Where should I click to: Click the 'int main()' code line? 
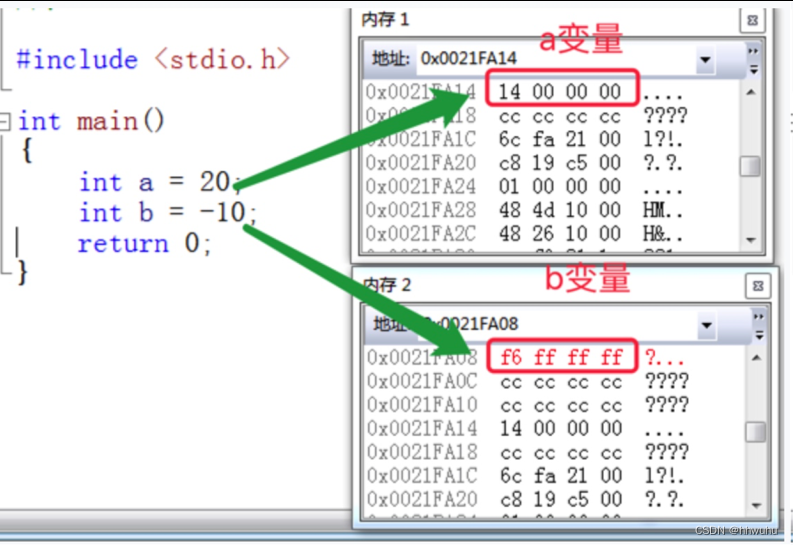(x=91, y=121)
